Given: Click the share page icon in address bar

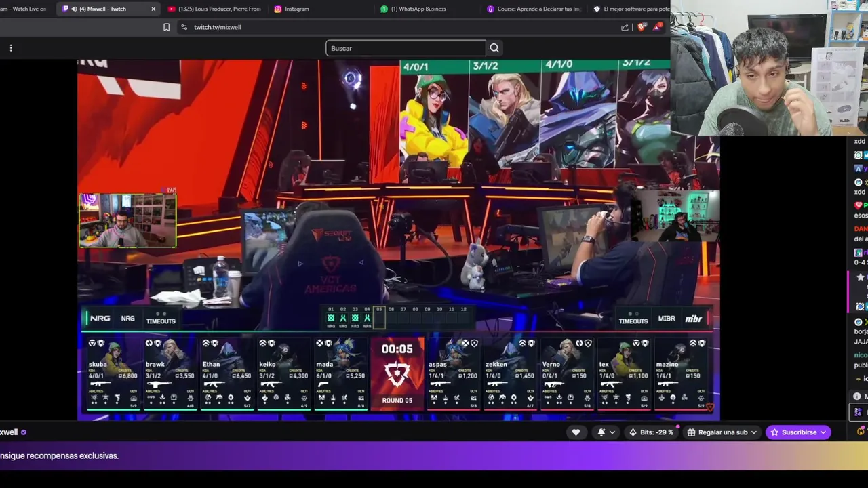Looking at the screenshot, I should coord(625,27).
